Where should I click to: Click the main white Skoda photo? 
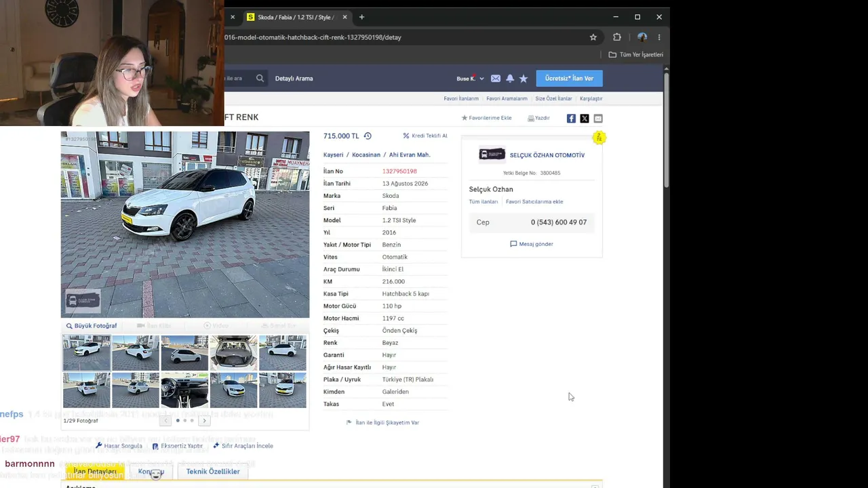tap(185, 225)
